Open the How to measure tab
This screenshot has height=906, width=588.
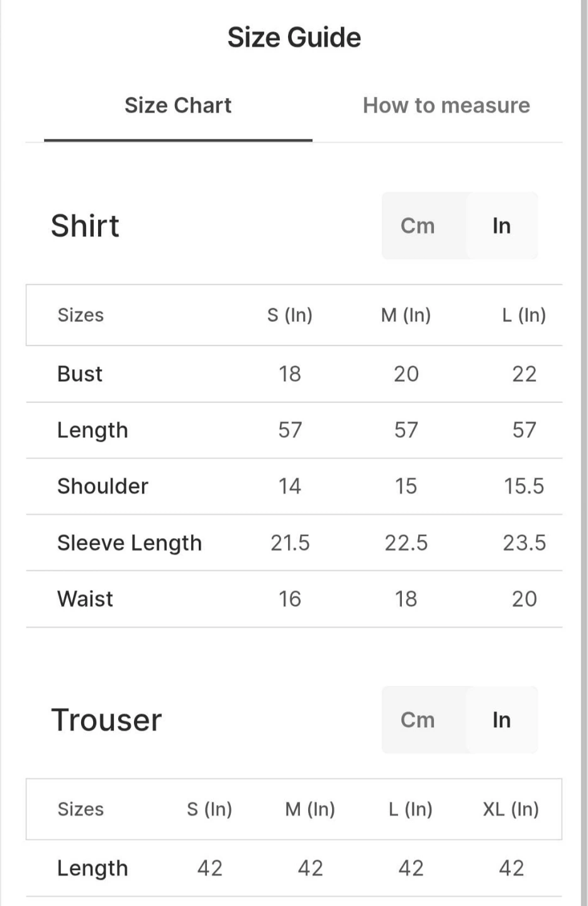(446, 105)
